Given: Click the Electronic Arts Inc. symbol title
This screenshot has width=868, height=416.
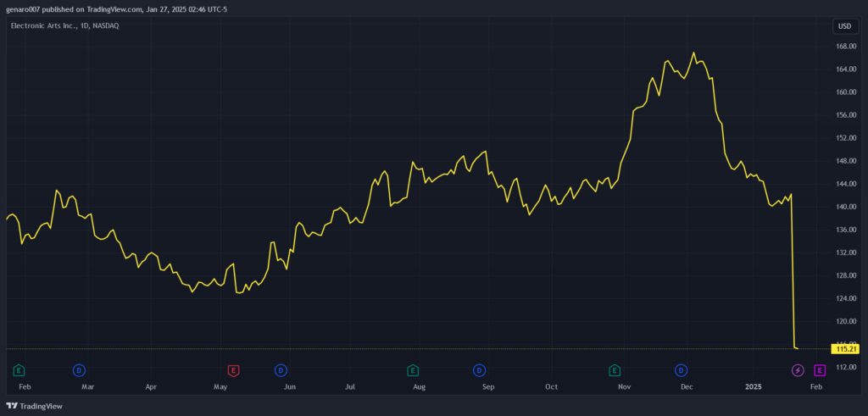Looking at the screenshot, I should click(x=47, y=26).
